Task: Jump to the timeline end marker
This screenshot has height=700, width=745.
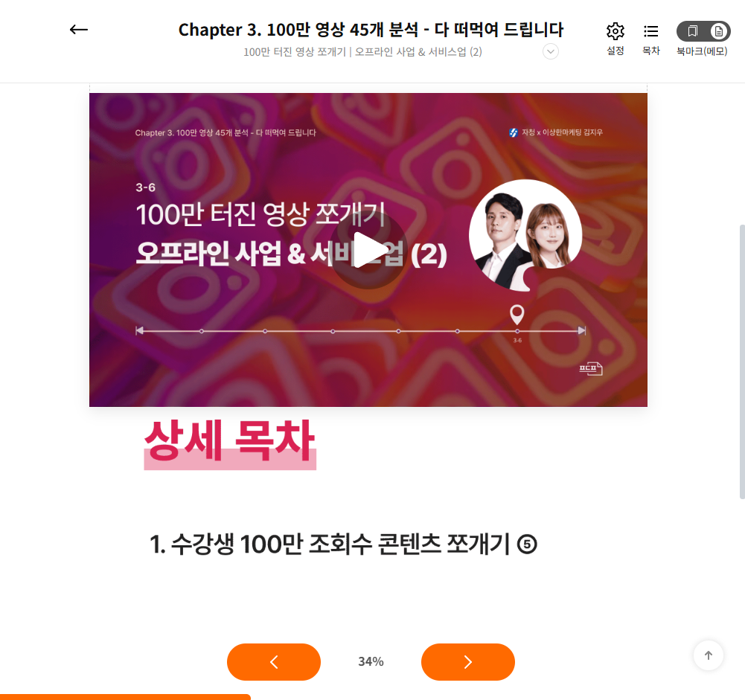Action: point(582,330)
